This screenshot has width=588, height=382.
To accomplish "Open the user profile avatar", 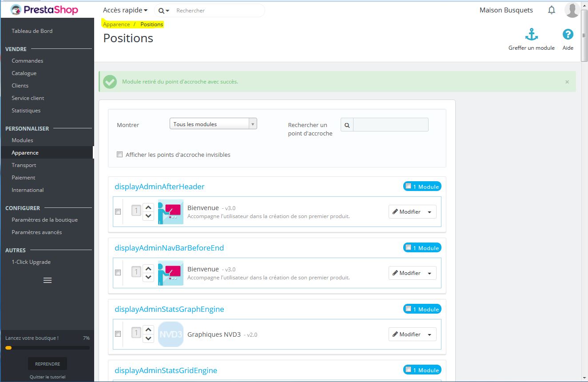I will 572,10.
